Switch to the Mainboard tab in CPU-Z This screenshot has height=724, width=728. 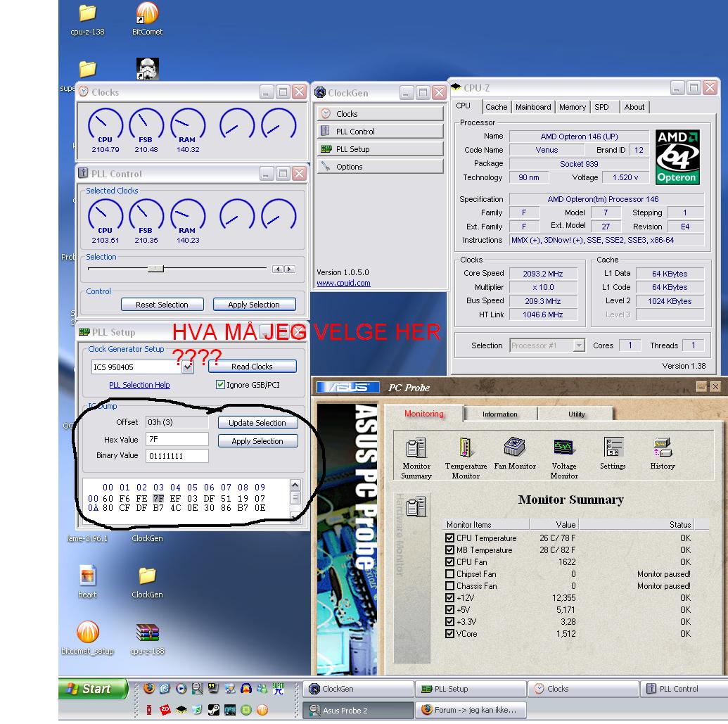click(x=533, y=107)
